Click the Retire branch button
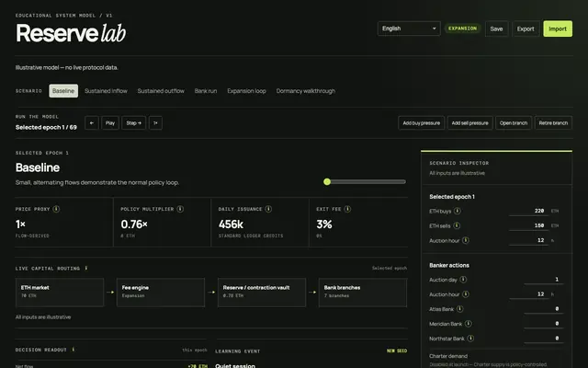The width and height of the screenshot is (588, 368). pyautogui.click(x=553, y=122)
